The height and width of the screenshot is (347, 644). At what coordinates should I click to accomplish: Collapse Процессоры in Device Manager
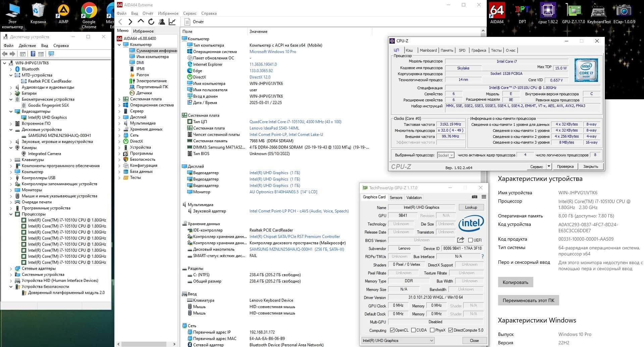click(11, 214)
